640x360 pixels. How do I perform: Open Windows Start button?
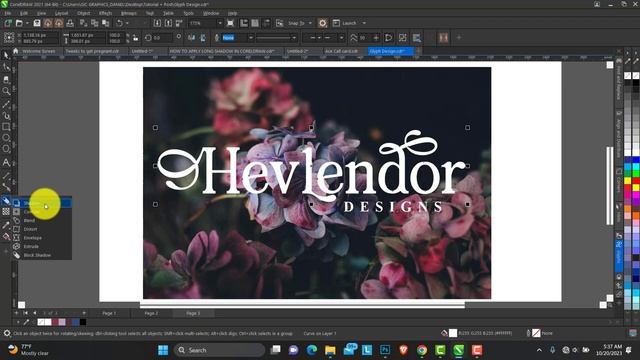pyautogui.click(x=163, y=350)
